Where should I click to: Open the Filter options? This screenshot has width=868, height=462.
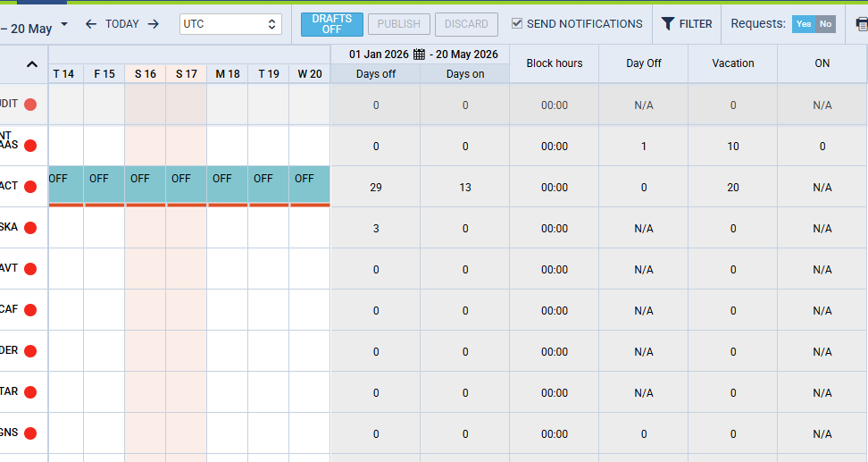point(687,24)
